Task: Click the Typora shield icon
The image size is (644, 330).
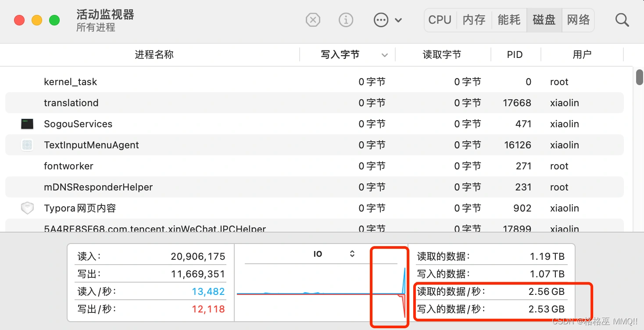Action: click(x=27, y=208)
